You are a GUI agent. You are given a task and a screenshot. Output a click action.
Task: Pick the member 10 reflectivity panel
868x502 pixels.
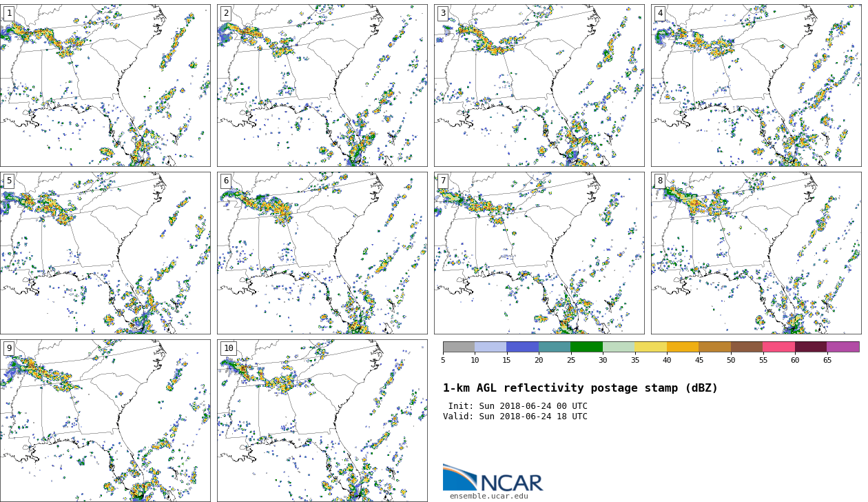point(322,421)
